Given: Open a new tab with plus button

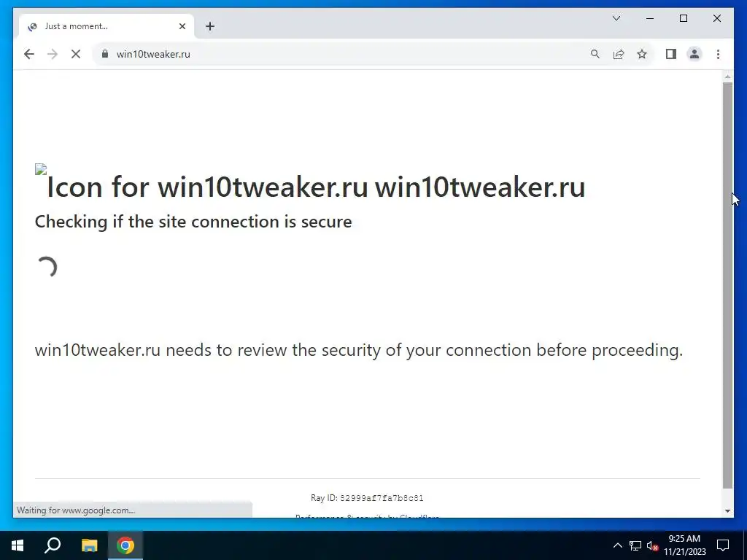Looking at the screenshot, I should tap(210, 27).
